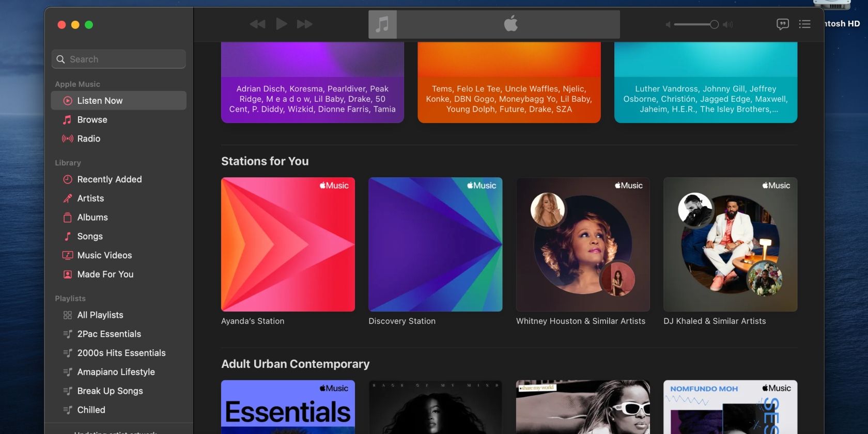Click the Adult Urban Contemporary heading
Image resolution: width=868 pixels, height=434 pixels.
(x=296, y=364)
